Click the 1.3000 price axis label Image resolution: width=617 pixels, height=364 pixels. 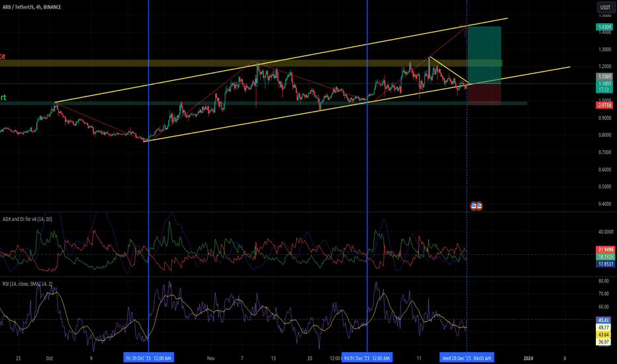(x=605, y=49)
